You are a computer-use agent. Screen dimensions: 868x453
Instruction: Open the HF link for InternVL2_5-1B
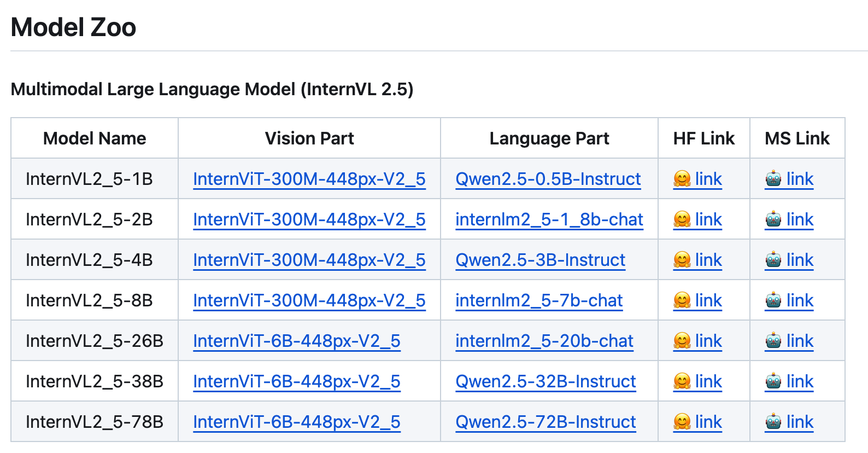pos(697,179)
